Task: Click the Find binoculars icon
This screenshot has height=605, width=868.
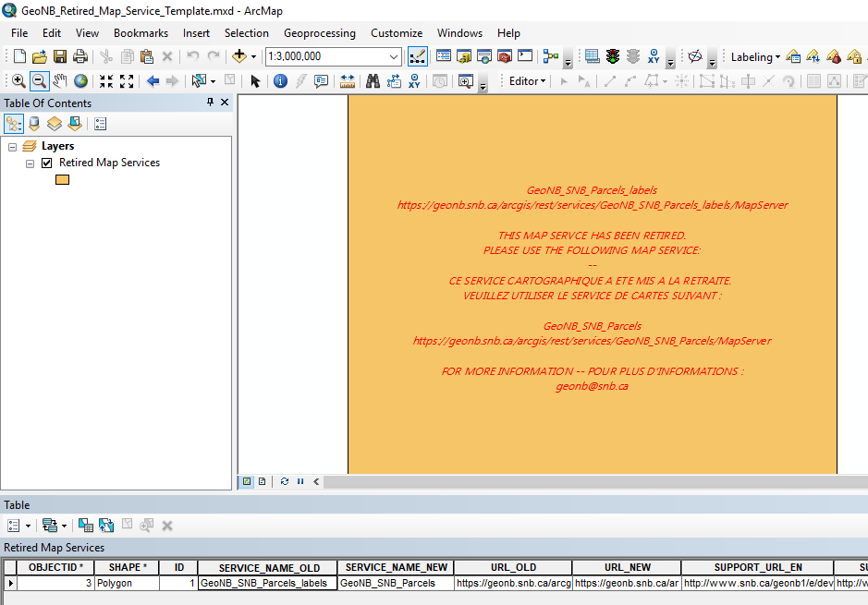Action: (x=373, y=81)
